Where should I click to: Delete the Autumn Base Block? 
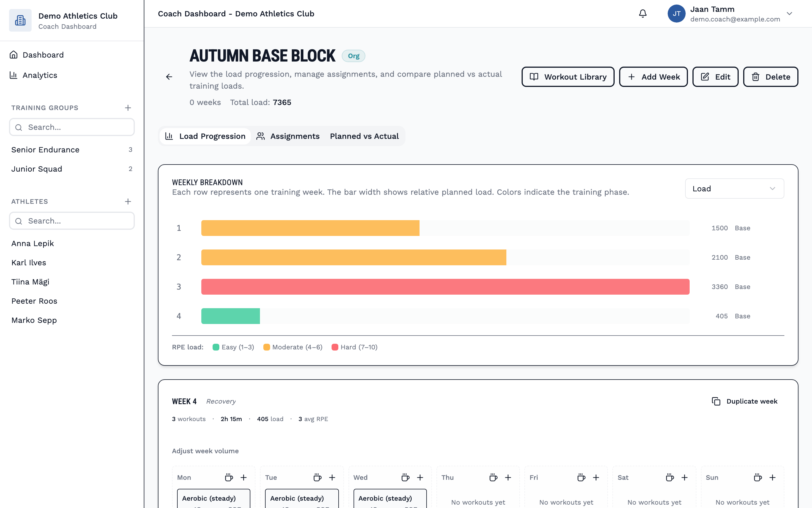click(771, 77)
